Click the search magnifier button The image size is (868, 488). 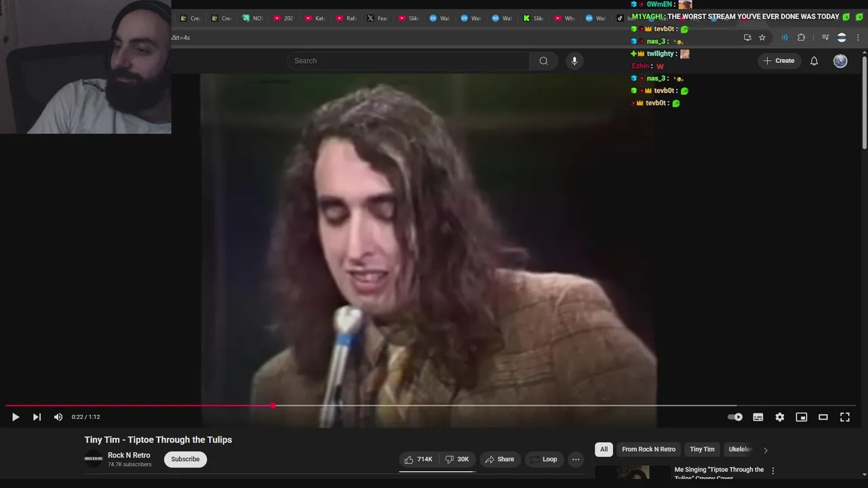click(x=544, y=61)
